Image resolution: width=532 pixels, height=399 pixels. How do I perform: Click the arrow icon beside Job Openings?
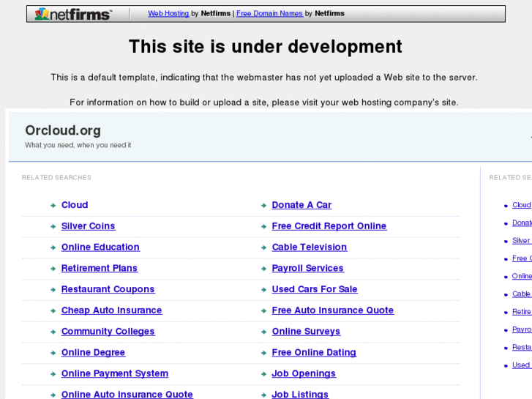pos(263,374)
